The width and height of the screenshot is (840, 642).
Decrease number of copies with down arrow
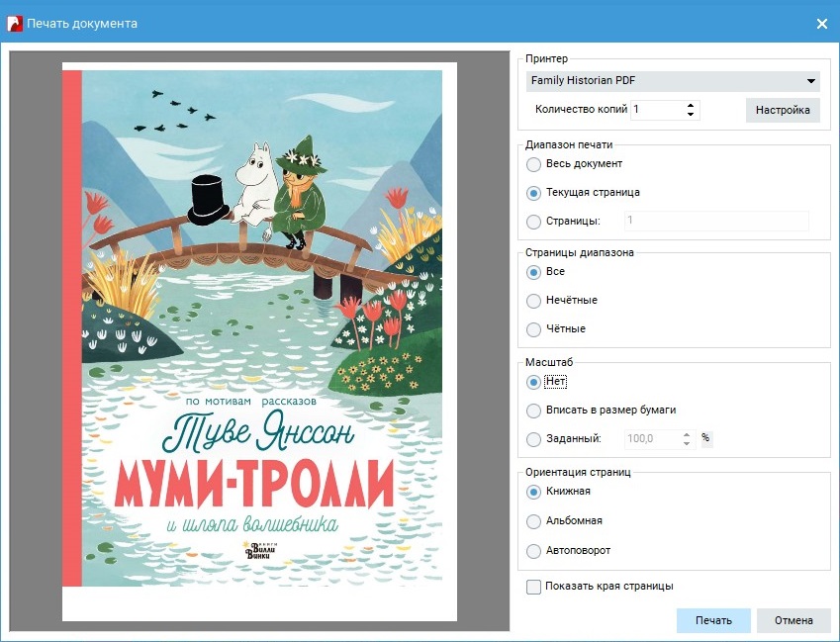pyautogui.click(x=691, y=114)
